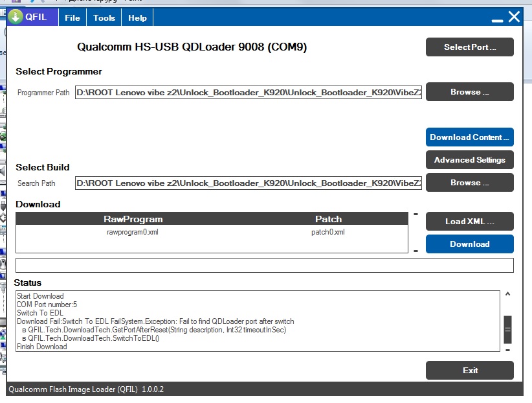Click the Qualcomm HS-USB QDLoader 9008 (COM9) port label

pyautogui.click(x=192, y=47)
